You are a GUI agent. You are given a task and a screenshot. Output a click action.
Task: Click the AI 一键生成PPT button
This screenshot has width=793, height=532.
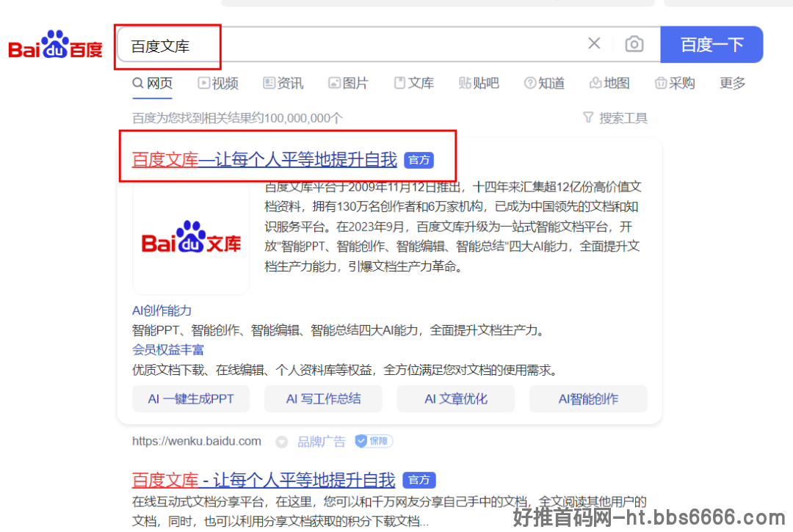[x=191, y=398]
